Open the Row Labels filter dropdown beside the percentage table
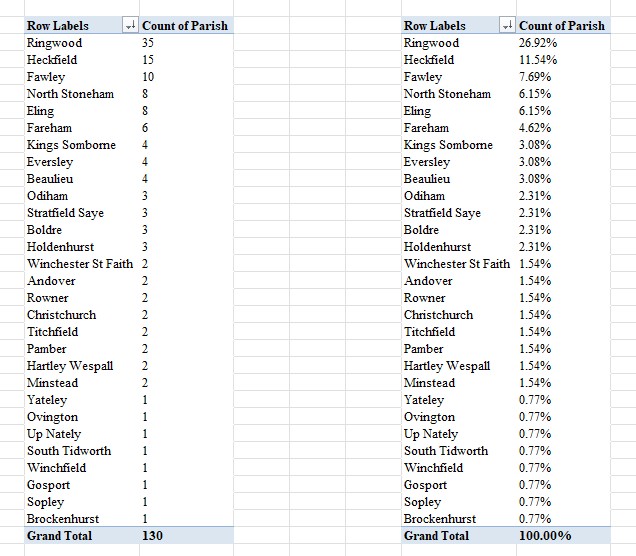The width and height of the screenshot is (636, 556). click(x=506, y=25)
